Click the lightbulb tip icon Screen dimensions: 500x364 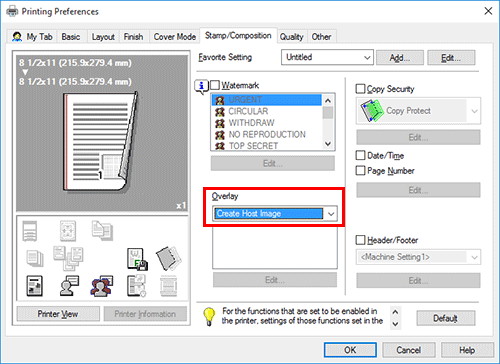click(x=209, y=316)
